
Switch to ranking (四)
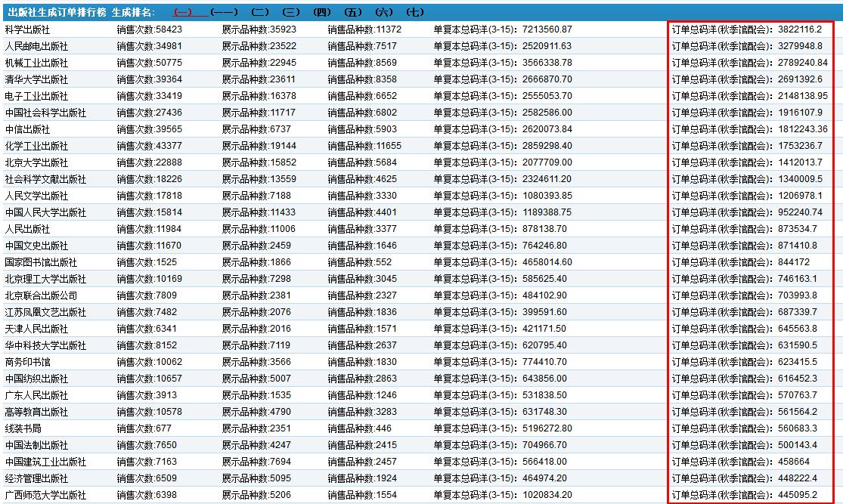(321, 13)
